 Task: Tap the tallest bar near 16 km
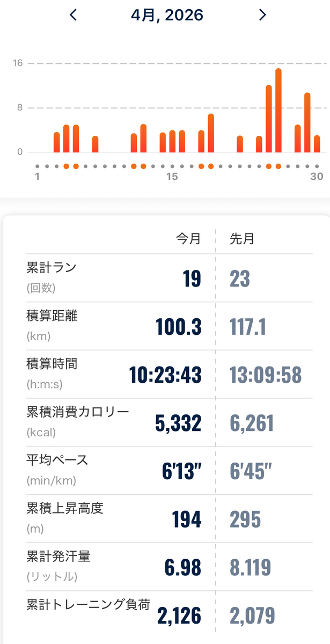[278, 111]
